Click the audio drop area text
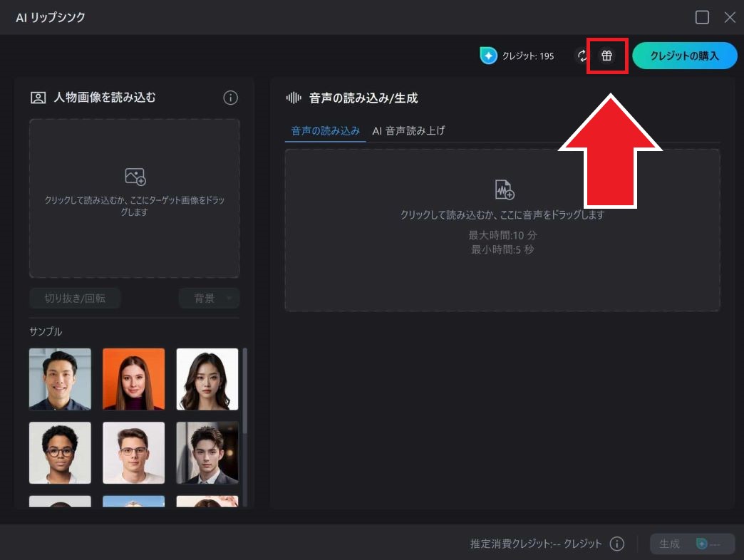 click(x=502, y=214)
